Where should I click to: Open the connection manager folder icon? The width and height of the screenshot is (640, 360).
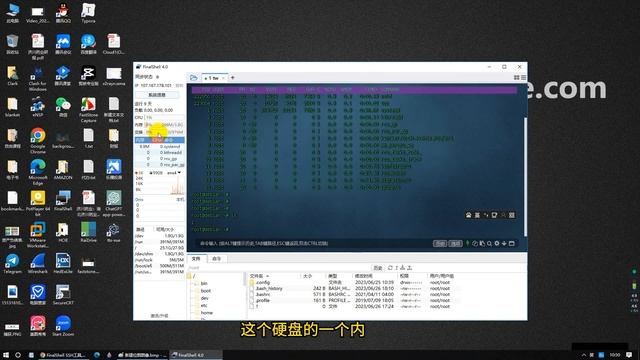click(x=193, y=78)
